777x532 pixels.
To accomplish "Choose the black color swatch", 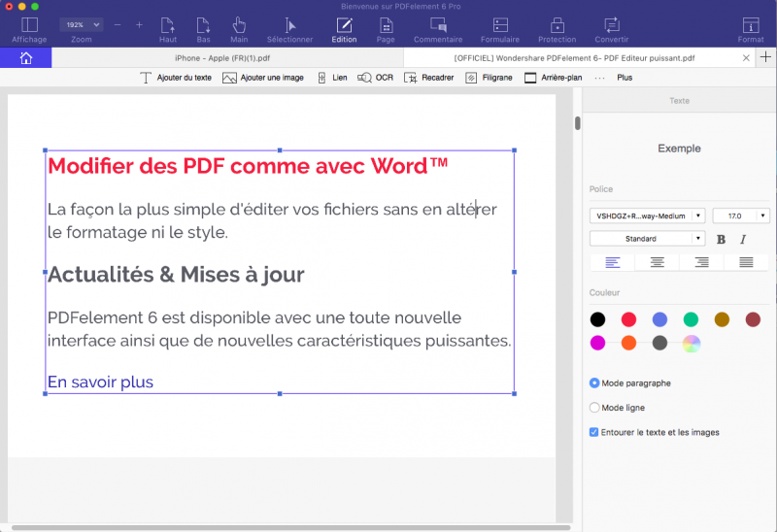I will 597,319.
